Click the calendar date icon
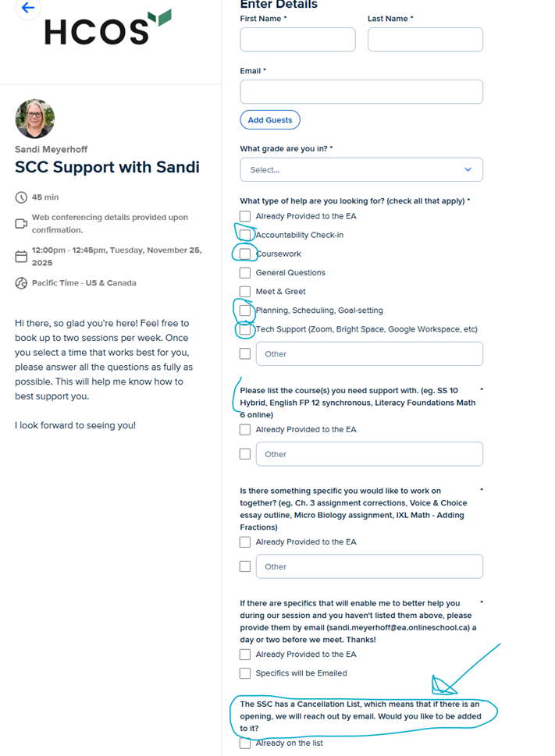 [21, 257]
